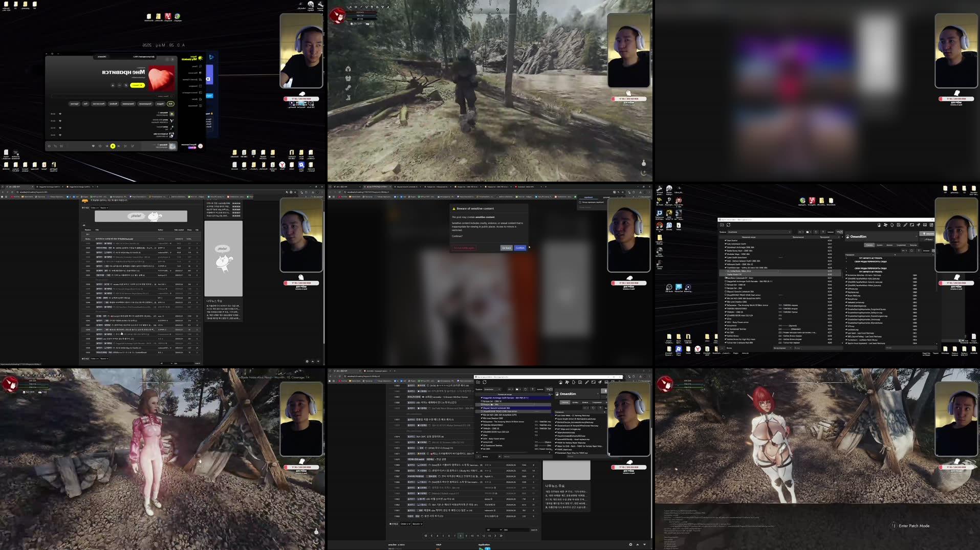Click grid icon ending desktop Mod Organizer toolbar

pyautogui.click(x=931, y=225)
